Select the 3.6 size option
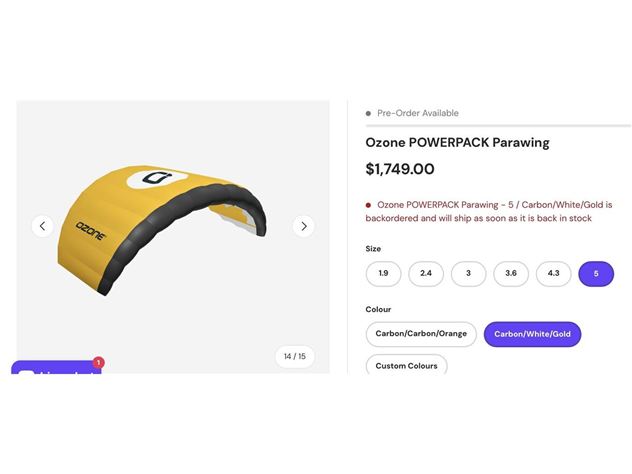Screen dimensions: 632x474 [x=511, y=274]
